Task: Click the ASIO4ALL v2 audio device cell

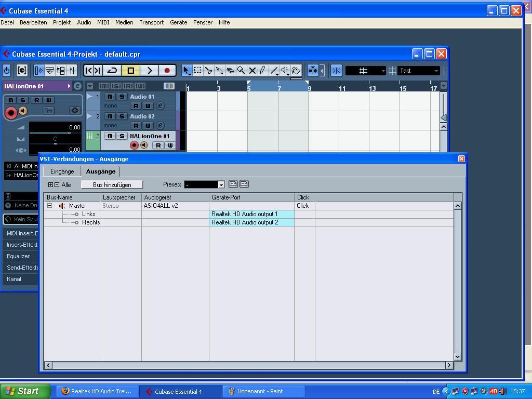Action: coord(175,206)
